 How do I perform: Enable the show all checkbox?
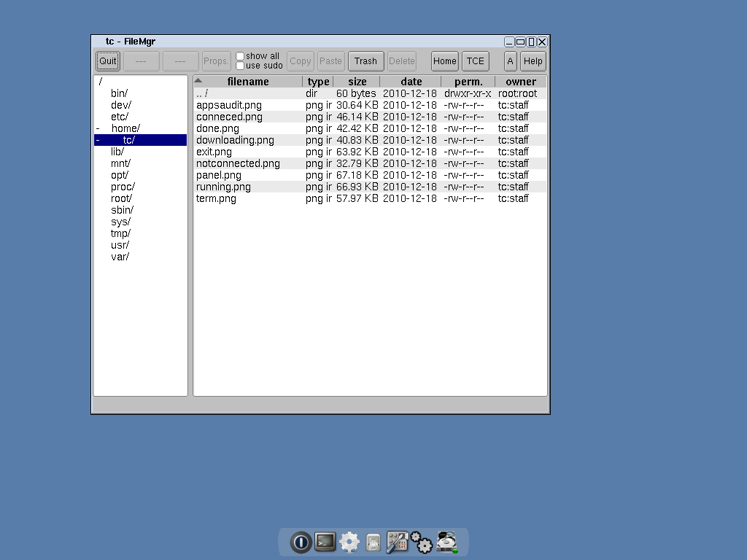pos(240,56)
